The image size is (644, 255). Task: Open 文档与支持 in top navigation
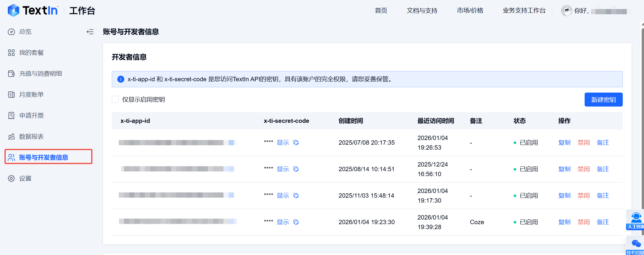click(422, 11)
